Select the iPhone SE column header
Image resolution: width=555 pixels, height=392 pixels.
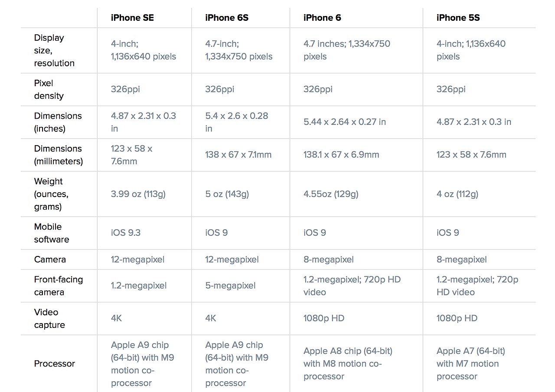(132, 18)
